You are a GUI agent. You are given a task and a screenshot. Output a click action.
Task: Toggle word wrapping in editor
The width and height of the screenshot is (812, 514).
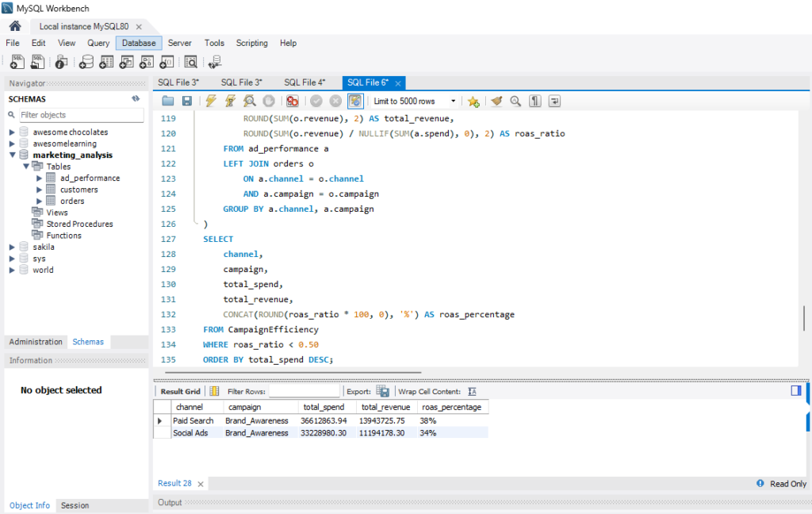(554, 101)
